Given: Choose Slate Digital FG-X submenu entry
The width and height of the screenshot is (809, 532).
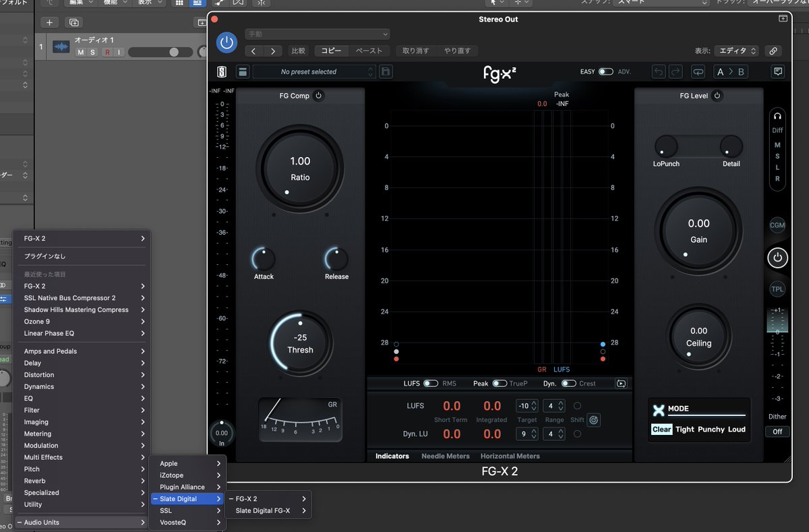Looking at the screenshot, I should [x=268, y=510].
